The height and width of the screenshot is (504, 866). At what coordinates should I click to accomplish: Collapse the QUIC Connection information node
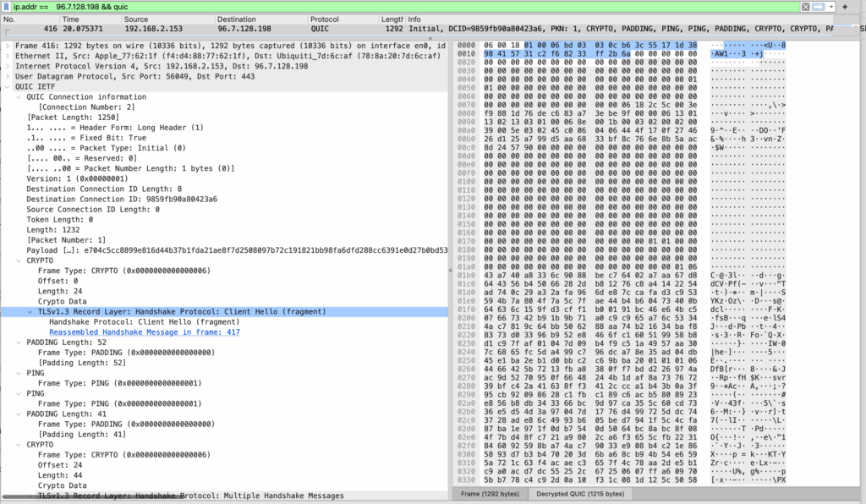(x=19, y=96)
